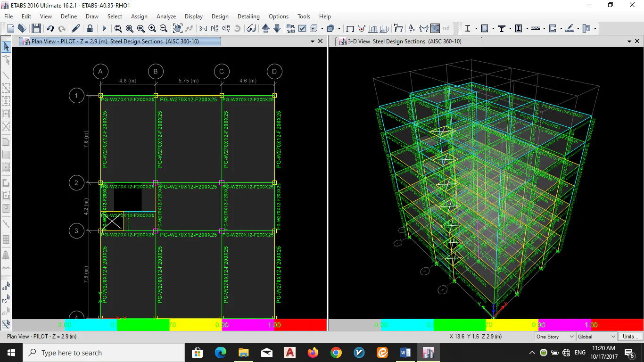This screenshot has width=644, height=362.
Task: Toggle the model lock padlock
Action: click(90, 28)
